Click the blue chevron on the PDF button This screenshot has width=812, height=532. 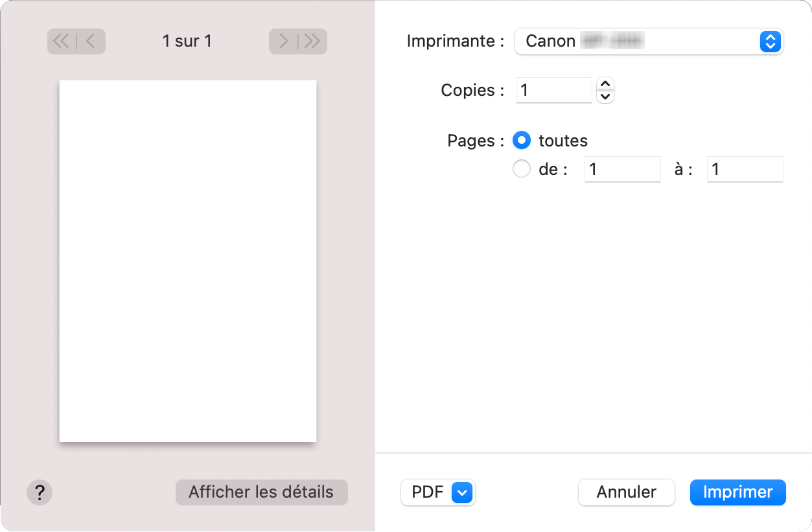pyautogui.click(x=462, y=492)
